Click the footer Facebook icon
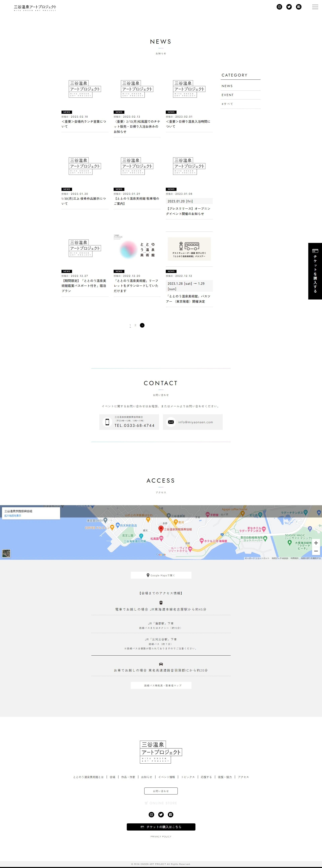 pyautogui.click(x=171, y=814)
